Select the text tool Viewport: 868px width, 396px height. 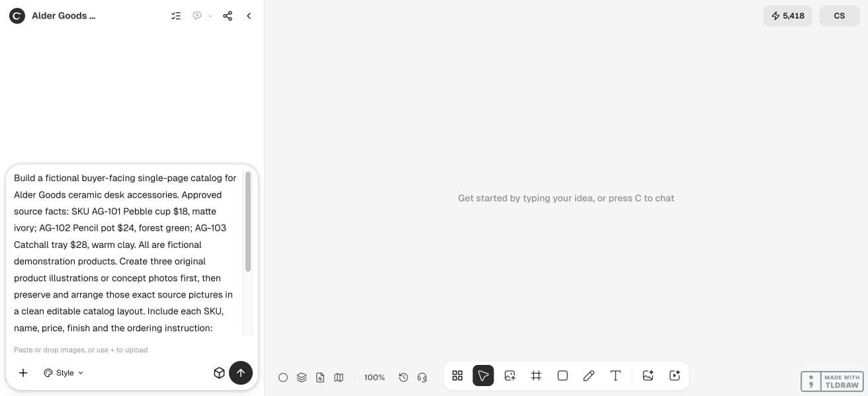point(615,376)
